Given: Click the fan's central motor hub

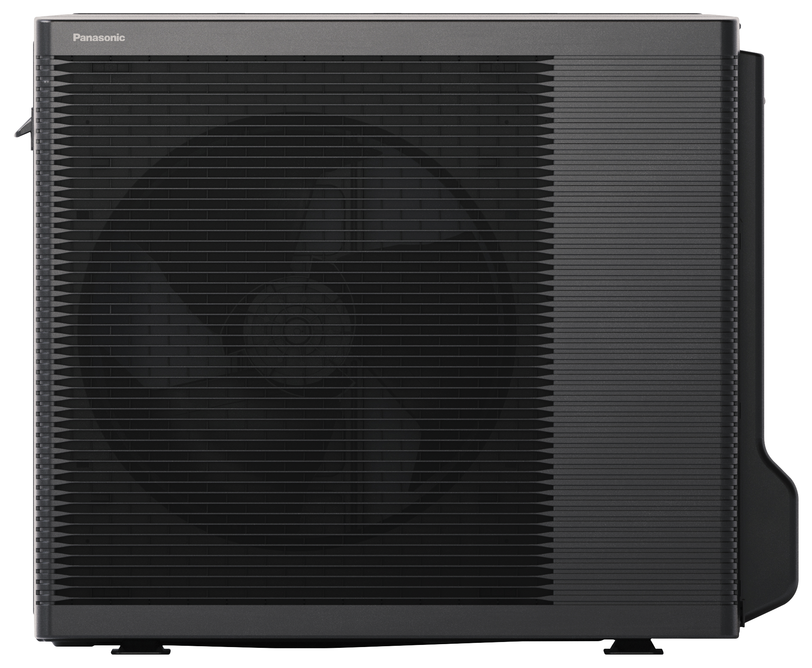Looking at the screenshot, I should click(296, 330).
